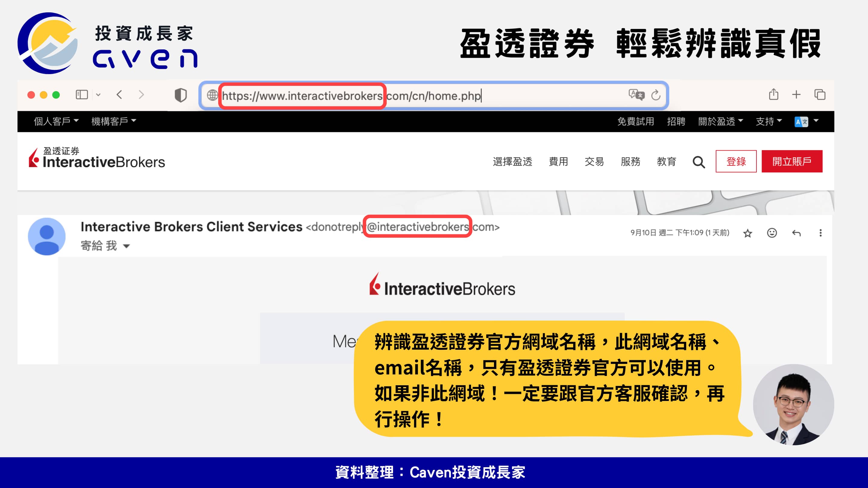Expand the 寄給 我 recipient details arrow
Viewport: 868px width, 488px height.
tap(126, 246)
